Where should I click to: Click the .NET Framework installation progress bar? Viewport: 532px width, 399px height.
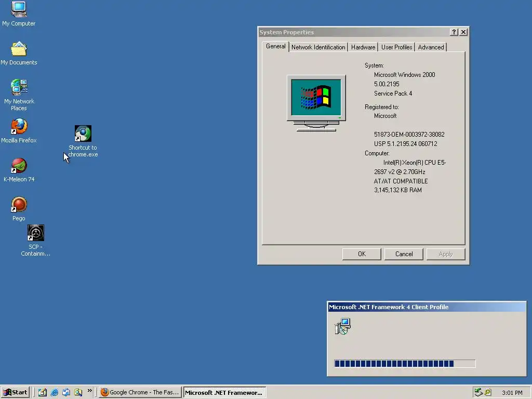point(405,364)
